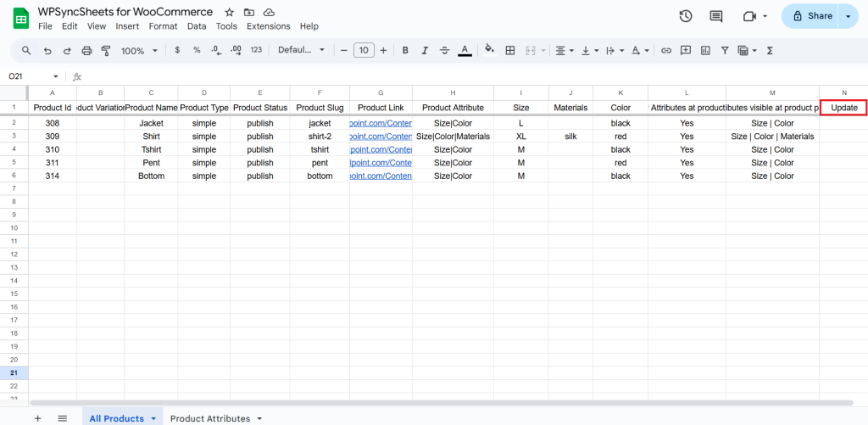
Task: Open the comments panel icon
Action: [x=716, y=16]
